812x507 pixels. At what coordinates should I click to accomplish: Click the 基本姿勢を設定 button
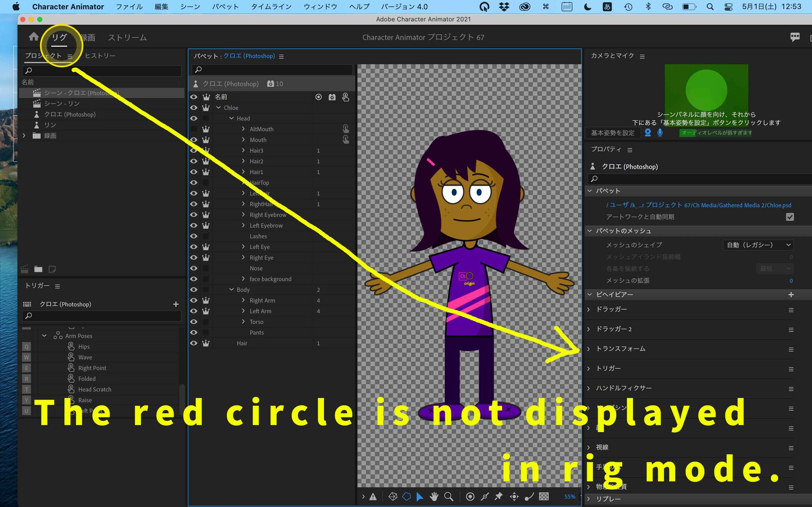click(612, 133)
